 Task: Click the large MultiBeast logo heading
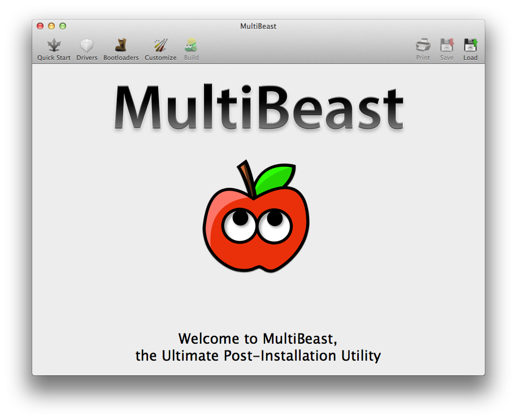258,109
